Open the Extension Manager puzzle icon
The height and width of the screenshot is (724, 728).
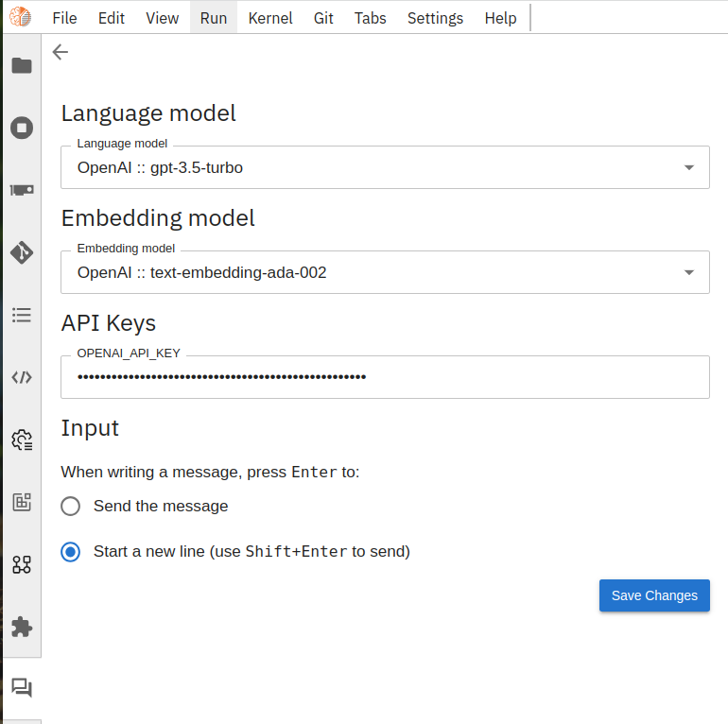pyautogui.click(x=22, y=627)
